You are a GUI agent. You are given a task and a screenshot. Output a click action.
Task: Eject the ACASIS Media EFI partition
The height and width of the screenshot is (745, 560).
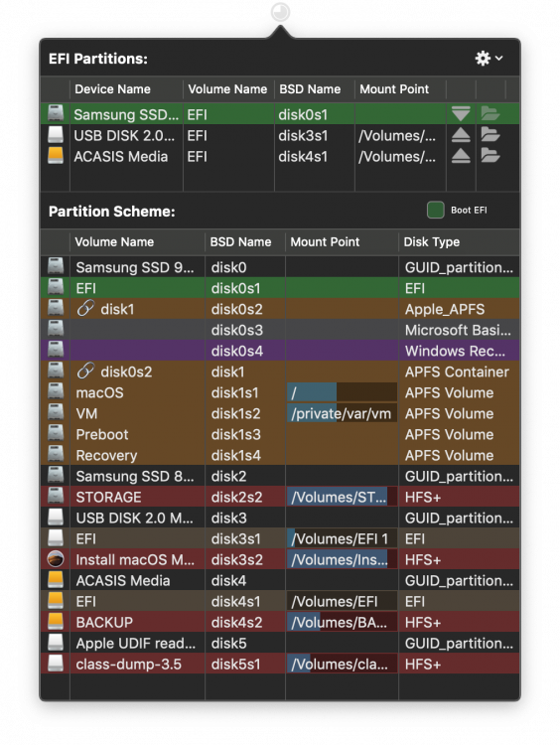[461, 156]
